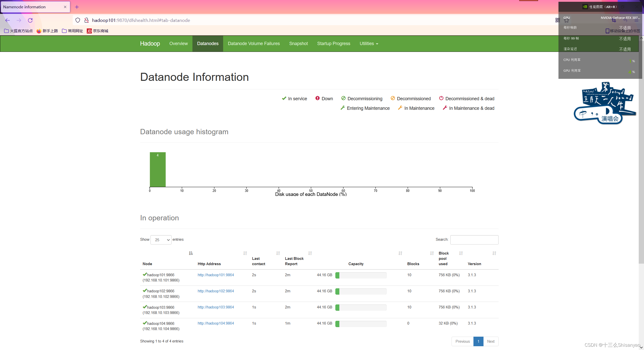The height and width of the screenshot is (350, 644).
Task: Click http://hadoop104:9864 link
Action: [x=216, y=323]
